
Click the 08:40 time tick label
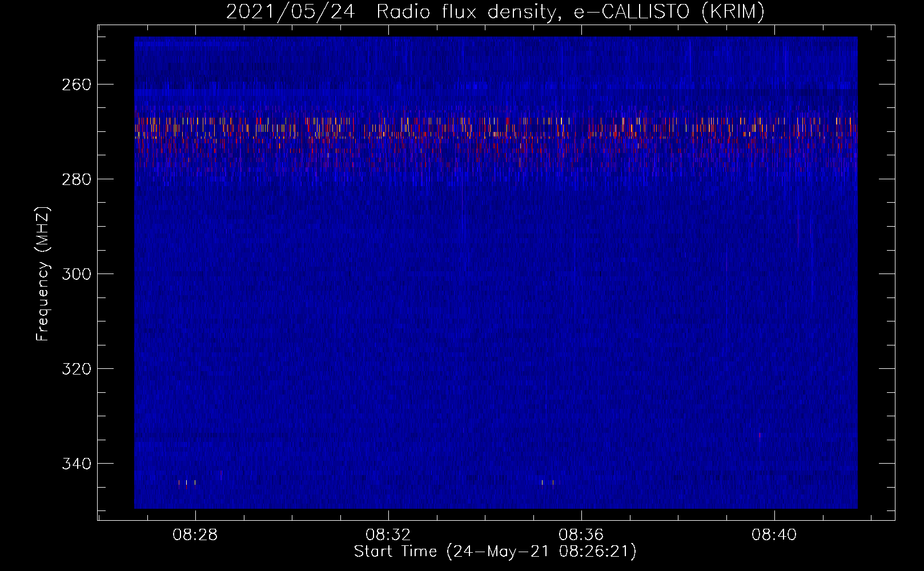774,535
